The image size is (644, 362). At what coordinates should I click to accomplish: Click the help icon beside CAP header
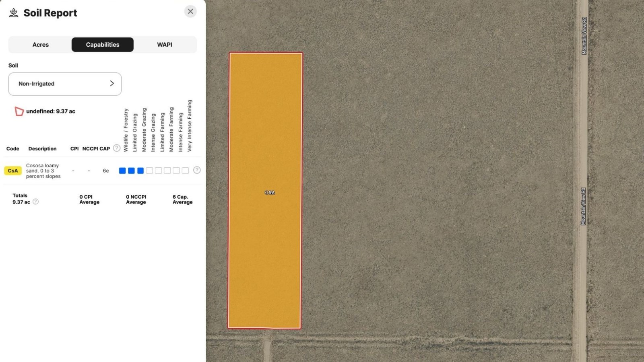117,148
